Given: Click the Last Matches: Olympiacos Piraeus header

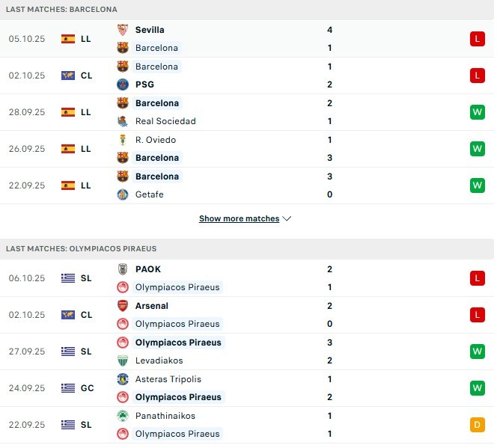Looking at the screenshot, I should click(81, 248).
